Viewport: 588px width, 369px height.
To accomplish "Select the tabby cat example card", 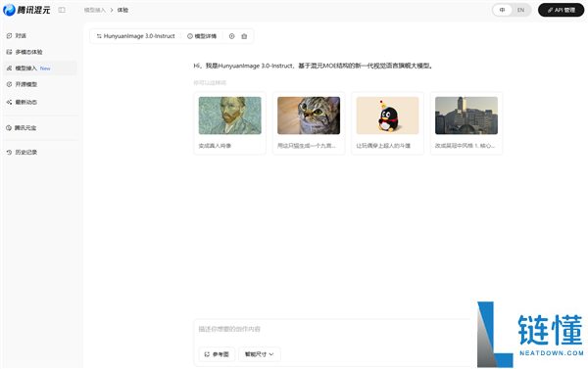I will click(309, 123).
